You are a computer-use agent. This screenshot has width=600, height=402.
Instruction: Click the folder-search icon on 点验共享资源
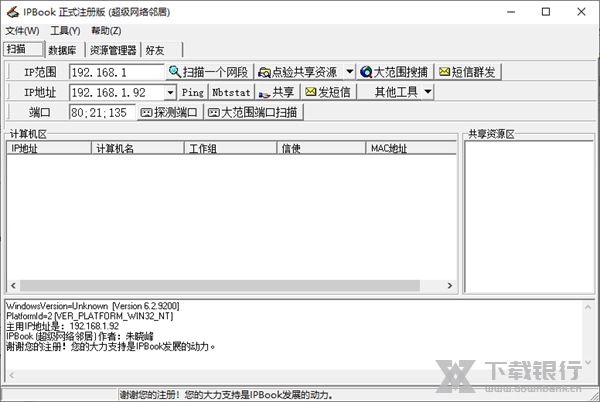[x=264, y=72]
